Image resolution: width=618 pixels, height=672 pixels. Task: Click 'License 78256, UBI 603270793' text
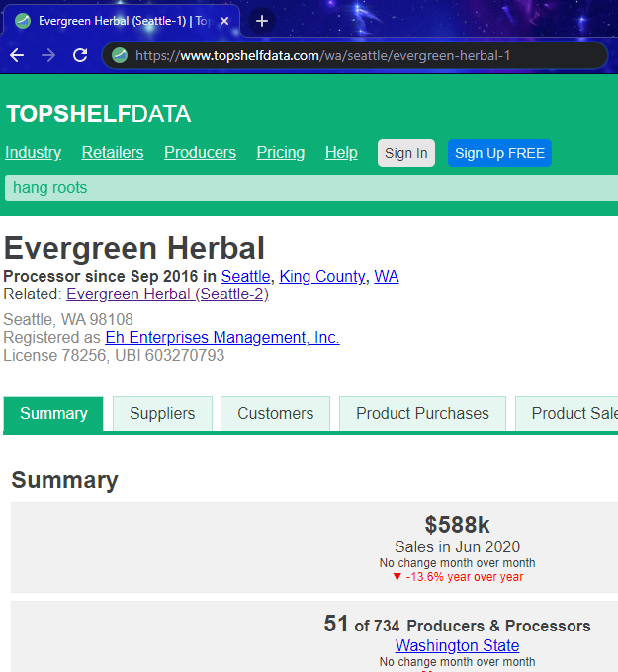(x=114, y=356)
